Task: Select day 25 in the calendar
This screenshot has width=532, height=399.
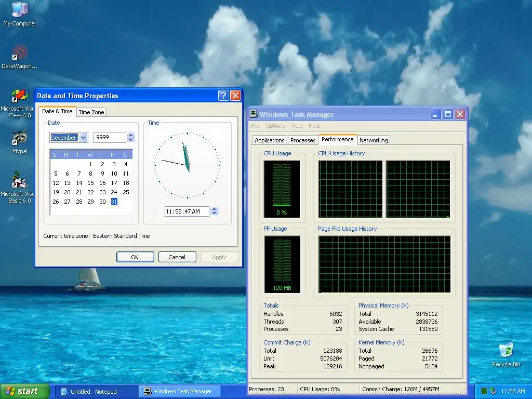Action: [x=126, y=192]
